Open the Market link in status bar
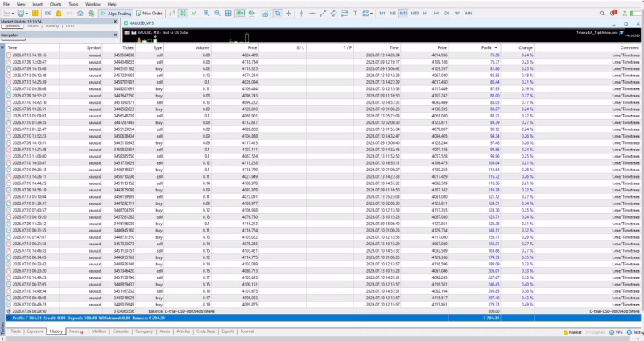The image size is (644, 341). point(572,332)
